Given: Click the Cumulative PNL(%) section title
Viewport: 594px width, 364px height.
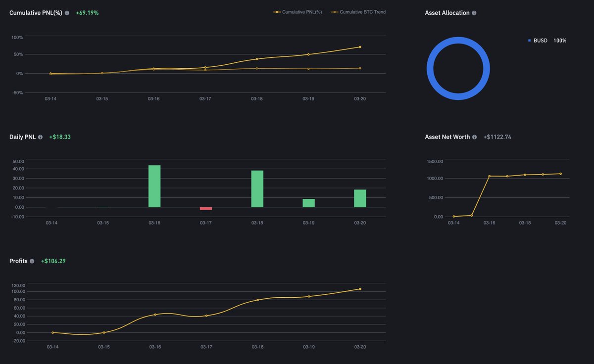Looking at the screenshot, I should (36, 13).
